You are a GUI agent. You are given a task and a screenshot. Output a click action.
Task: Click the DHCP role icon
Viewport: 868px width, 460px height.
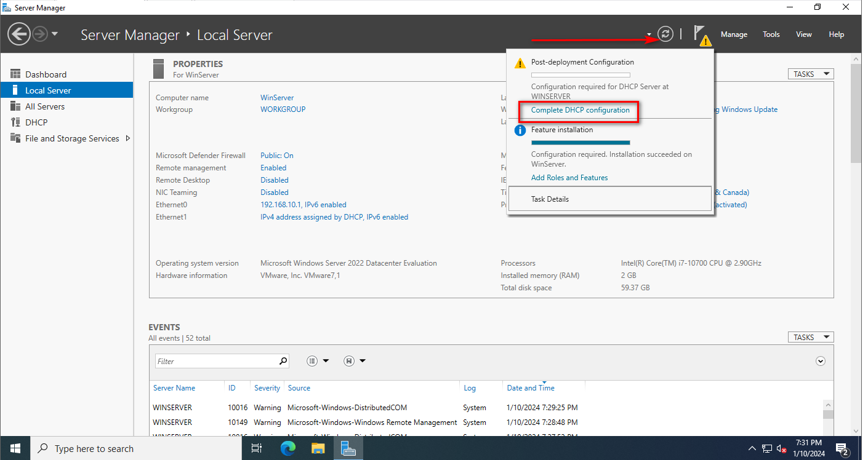[15, 122]
